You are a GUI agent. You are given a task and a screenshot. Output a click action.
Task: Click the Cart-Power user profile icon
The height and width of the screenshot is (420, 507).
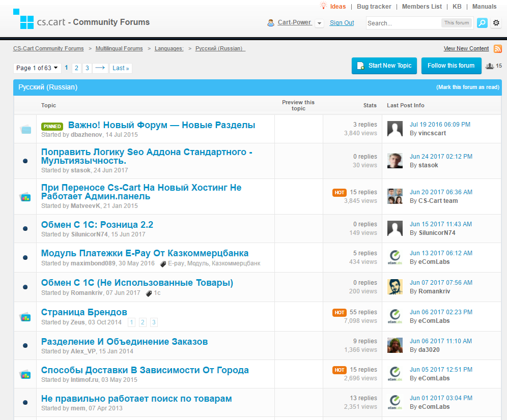[x=271, y=23]
